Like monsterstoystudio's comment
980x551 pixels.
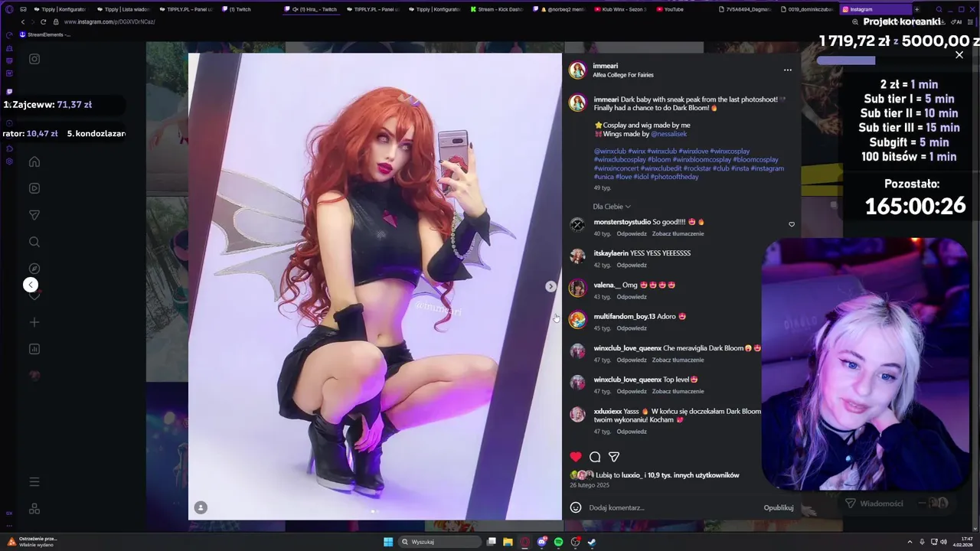coord(792,224)
